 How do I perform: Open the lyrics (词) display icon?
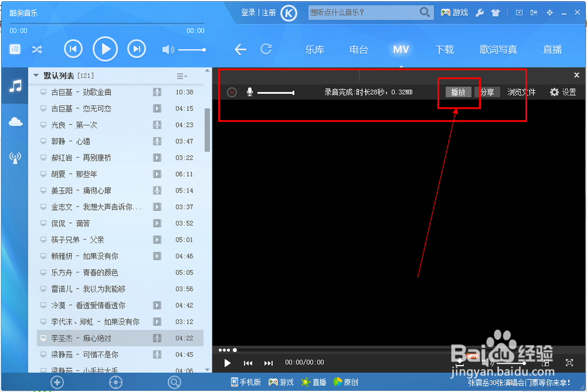[x=15, y=49]
